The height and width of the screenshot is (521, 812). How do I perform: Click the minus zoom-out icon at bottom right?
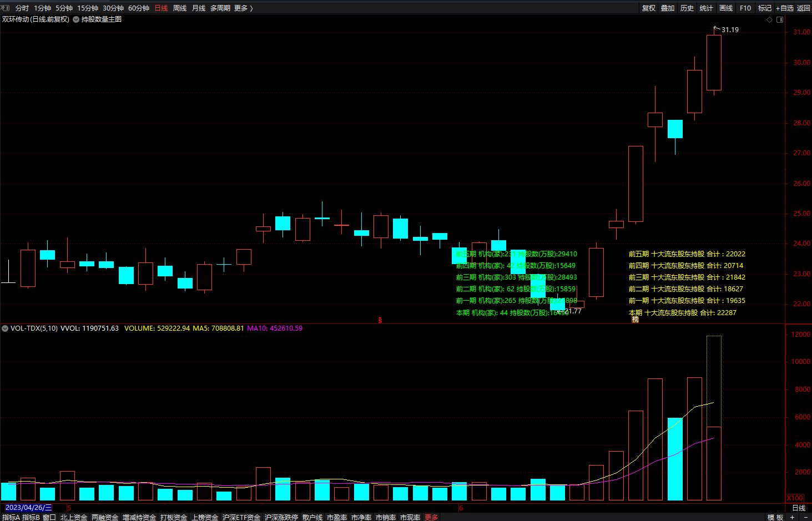pos(805,517)
